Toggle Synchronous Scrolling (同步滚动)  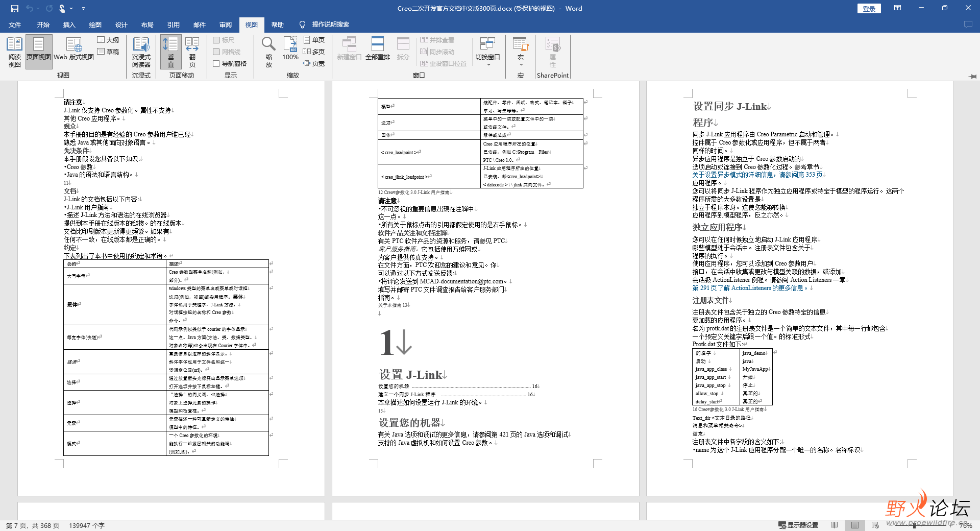(x=437, y=52)
